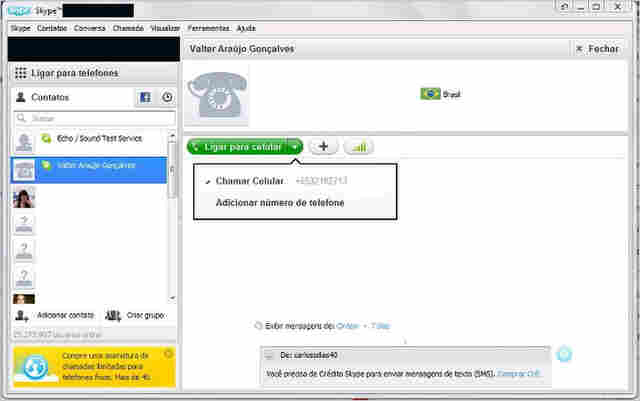The height and width of the screenshot is (401, 640).
Task: Show messages from Ontem link
Action: (347, 326)
